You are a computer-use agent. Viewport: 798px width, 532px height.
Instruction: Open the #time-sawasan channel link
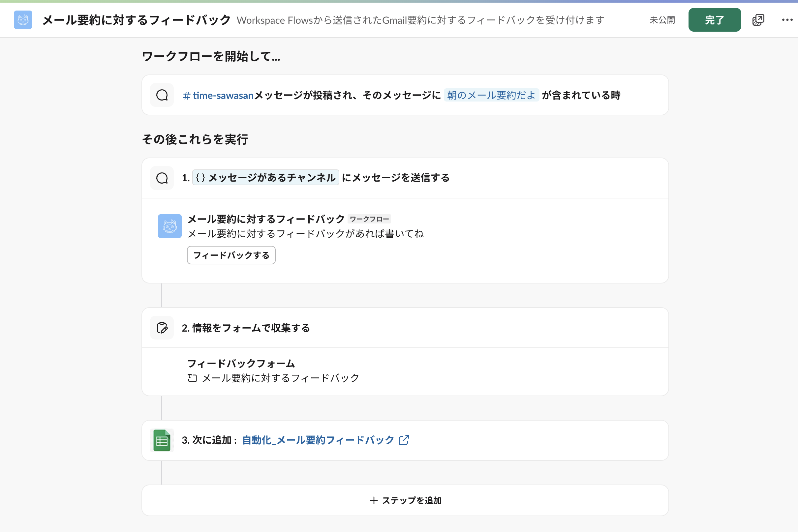pyautogui.click(x=217, y=95)
